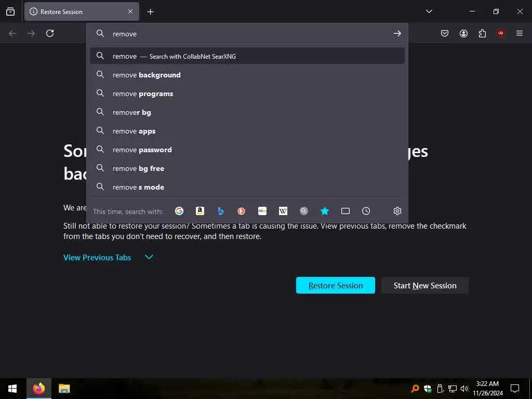
Task: Click Firefox icon in the taskbar
Action: 38,389
